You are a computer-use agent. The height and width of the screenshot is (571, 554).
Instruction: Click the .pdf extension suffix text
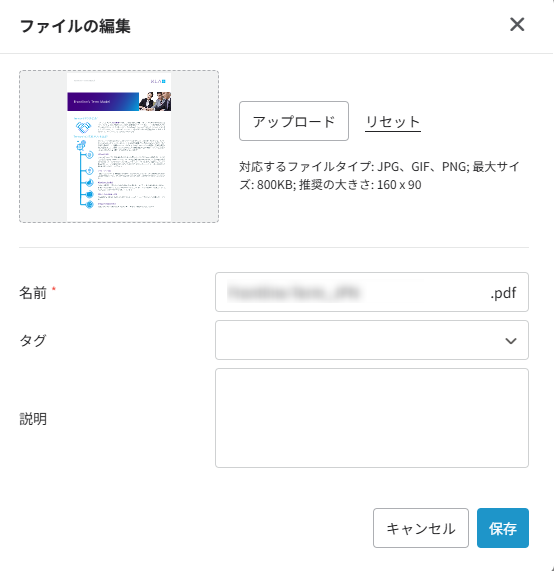503,292
